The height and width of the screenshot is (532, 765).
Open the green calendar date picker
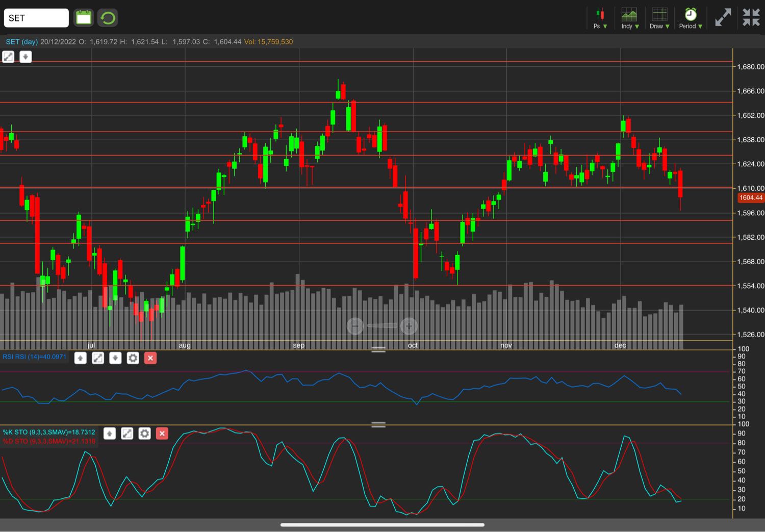click(x=84, y=18)
